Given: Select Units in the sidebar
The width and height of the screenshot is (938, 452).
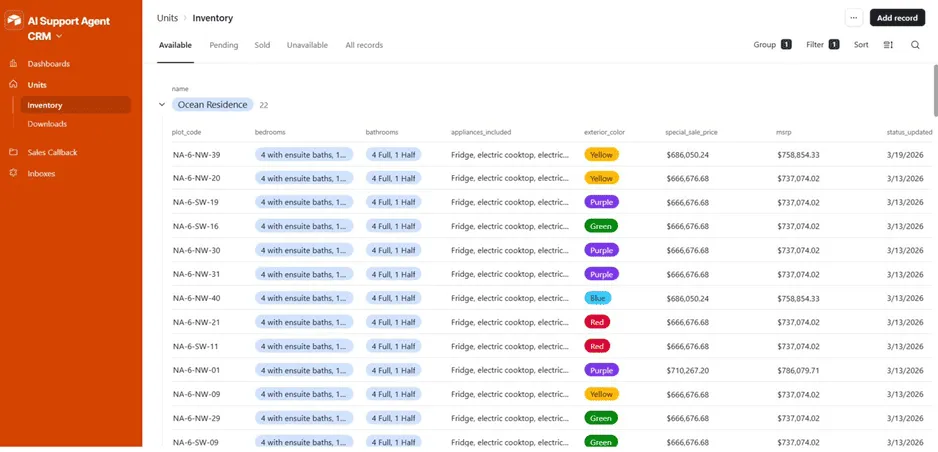Looking at the screenshot, I should coord(37,85).
